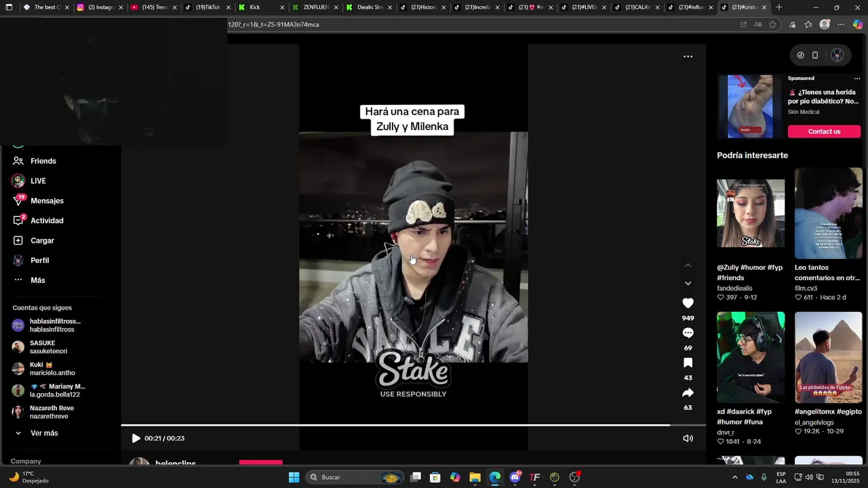Add page to favorites with star icon

[772, 24]
